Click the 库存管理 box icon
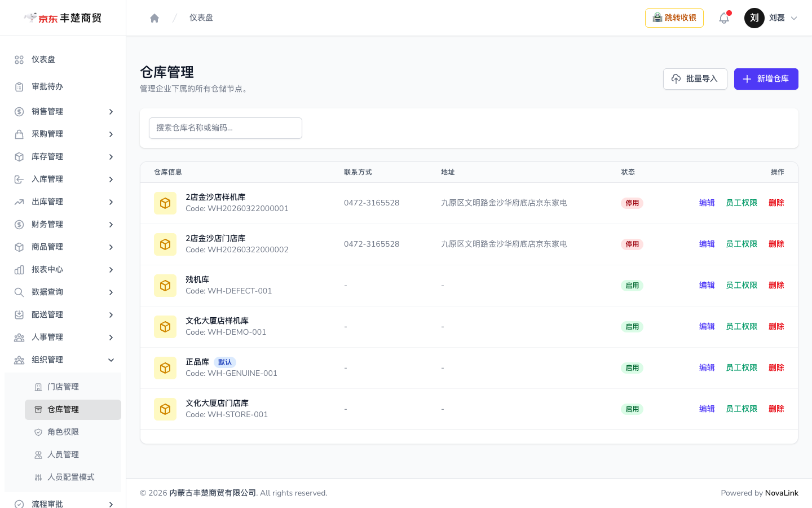The height and width of the screenshot is (508, 812). coord(19,157)
